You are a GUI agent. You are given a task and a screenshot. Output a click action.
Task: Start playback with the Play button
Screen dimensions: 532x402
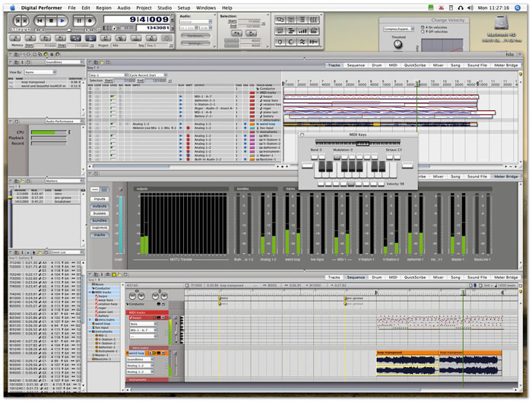click(x=62, y=21)
